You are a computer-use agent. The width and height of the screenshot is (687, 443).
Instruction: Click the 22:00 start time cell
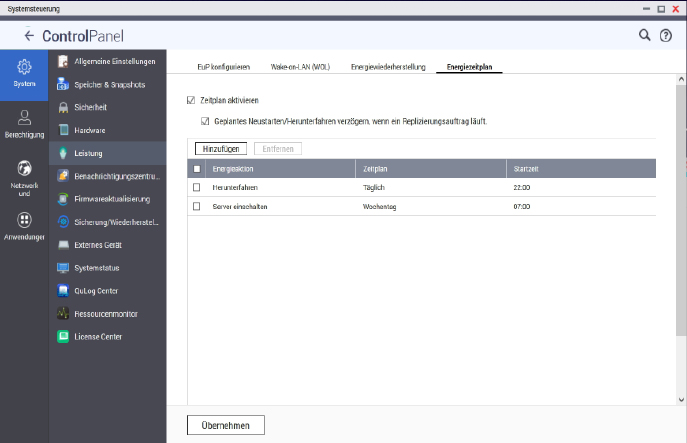(522, 187)
